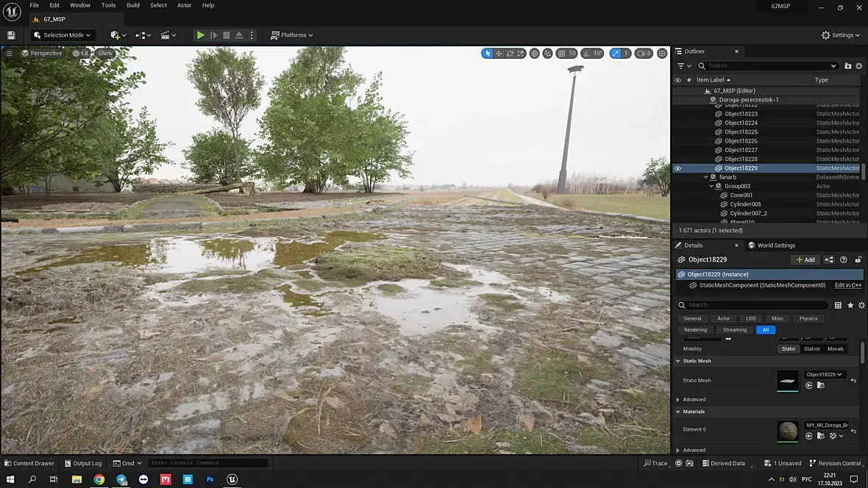This screenshot has width=868, height=488.
Task: Open Details help question-mark icon
Action: pos(843,259)
